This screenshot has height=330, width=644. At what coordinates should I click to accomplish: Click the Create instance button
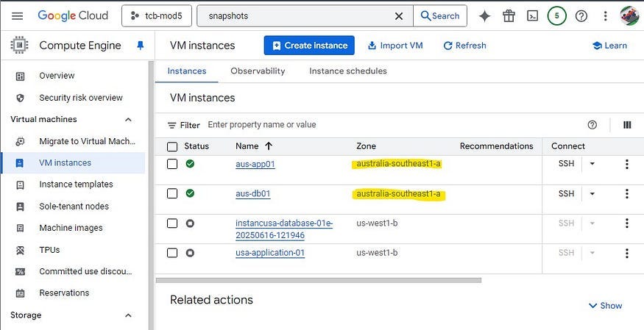309,46
